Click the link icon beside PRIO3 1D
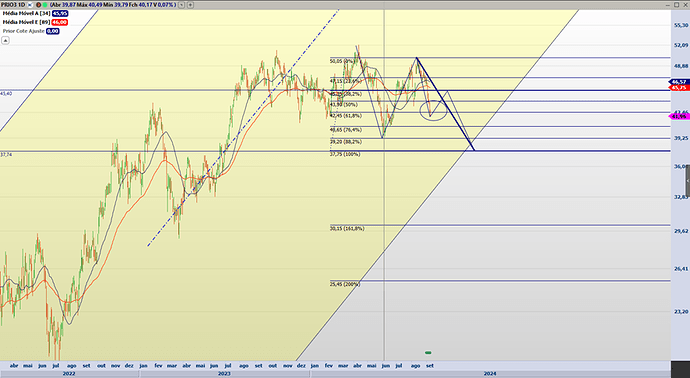This screenshot has height=378, width=690. coord(30,5)
